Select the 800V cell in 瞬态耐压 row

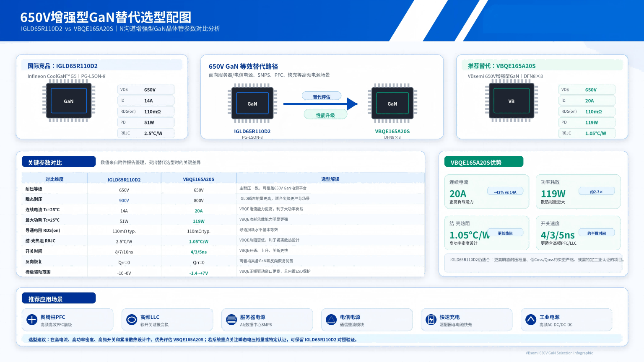[199, 201]
